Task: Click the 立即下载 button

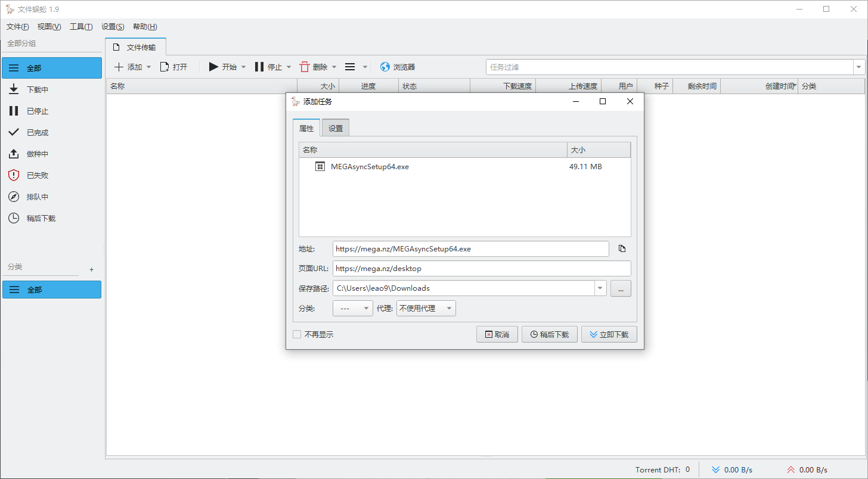Action: (x=609, y=334)
